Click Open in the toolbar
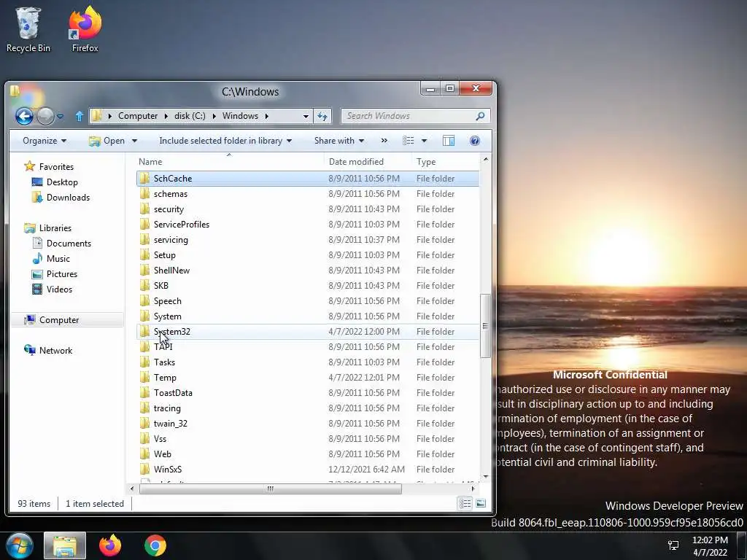The width and height of the screenshot is (747, 560). coord(107,141)
